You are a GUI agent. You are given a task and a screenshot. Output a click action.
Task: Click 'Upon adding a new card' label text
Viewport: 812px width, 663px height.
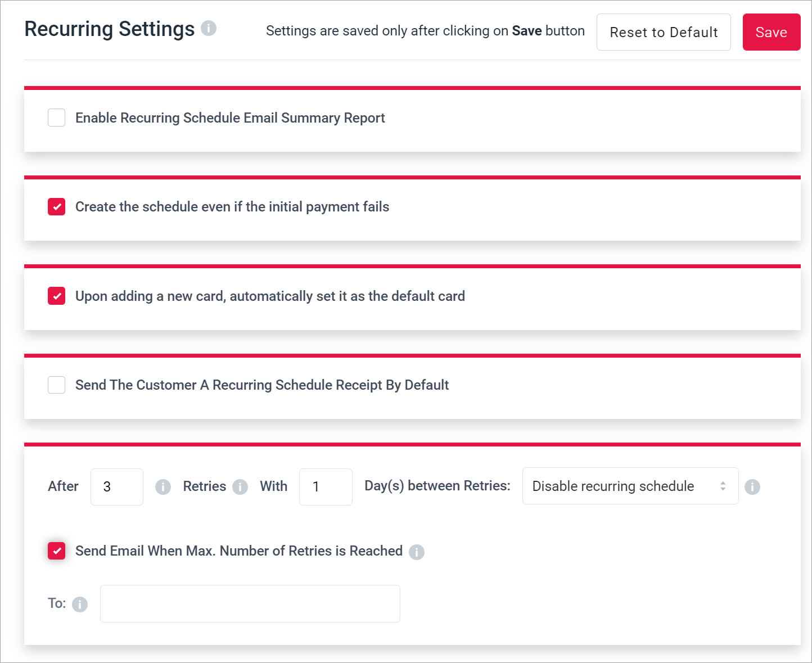coord(270,296)
